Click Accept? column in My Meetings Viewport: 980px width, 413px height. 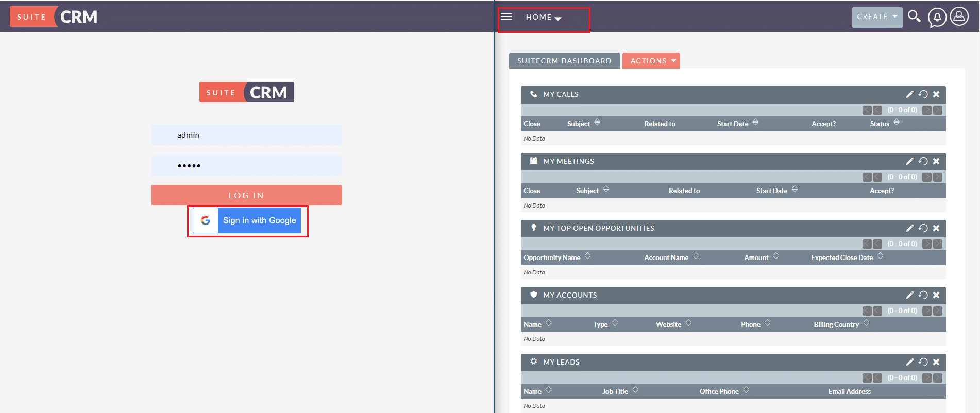pyautogui.click(x=882, y=191)
